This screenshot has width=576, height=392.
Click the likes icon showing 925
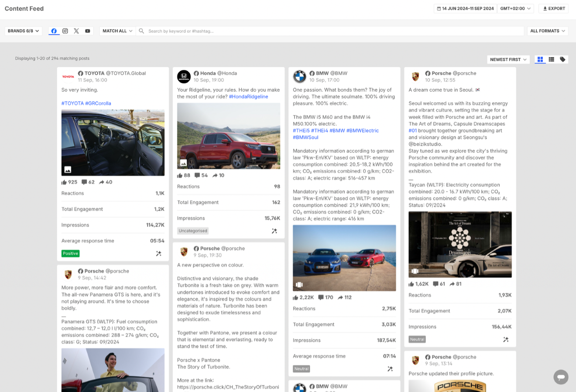tap(64, 182)
